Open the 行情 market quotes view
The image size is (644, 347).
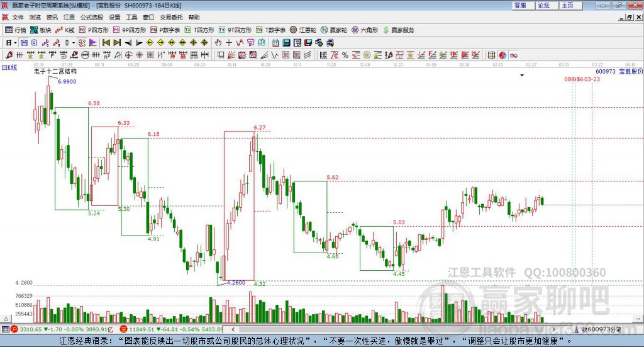point(16,30)
